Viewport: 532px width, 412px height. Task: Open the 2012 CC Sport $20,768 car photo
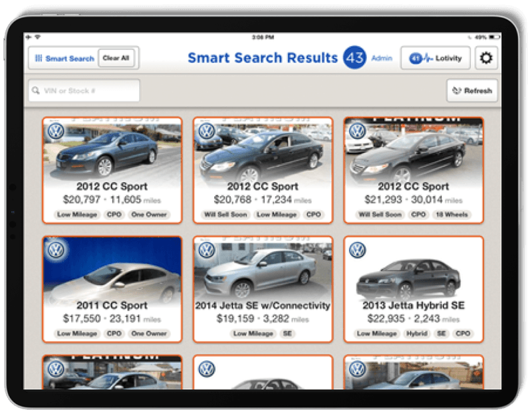point(263,150)
